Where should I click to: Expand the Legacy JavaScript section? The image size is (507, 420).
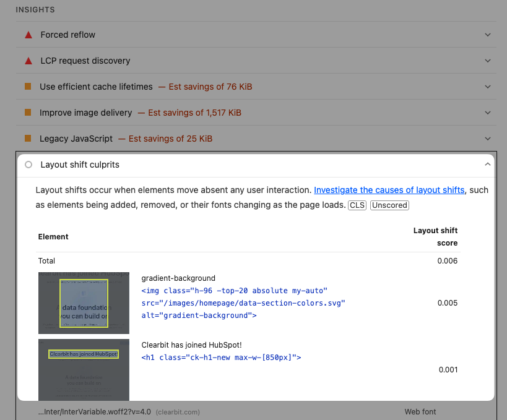click(488, 139)
